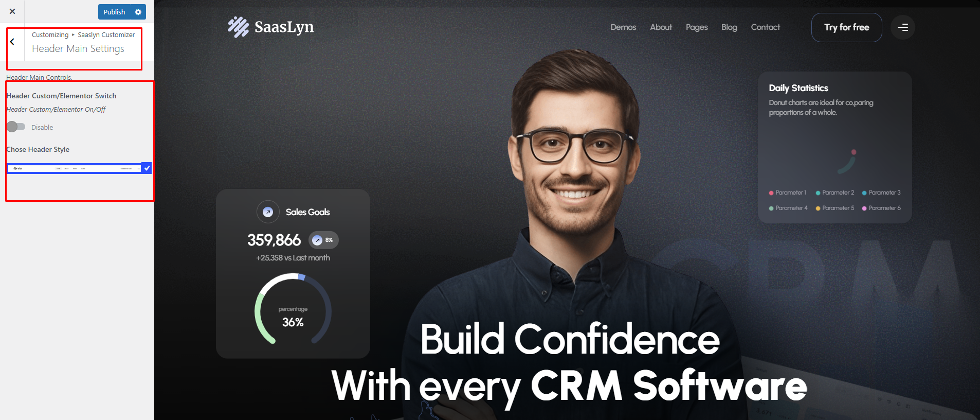
Task: Toggle the Header Custom/Elementor switch
Action: pyautogui.click(x=16, y=127)
